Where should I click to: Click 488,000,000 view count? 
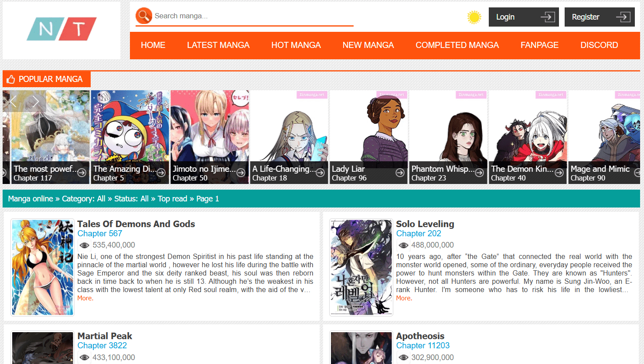coord(433,245)
